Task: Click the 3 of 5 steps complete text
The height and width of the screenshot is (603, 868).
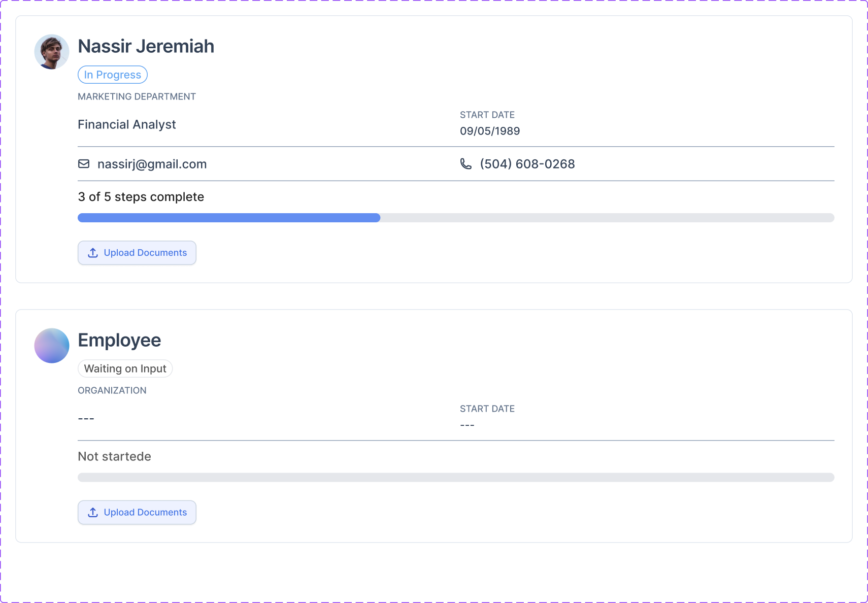Action: click(141, 197)
